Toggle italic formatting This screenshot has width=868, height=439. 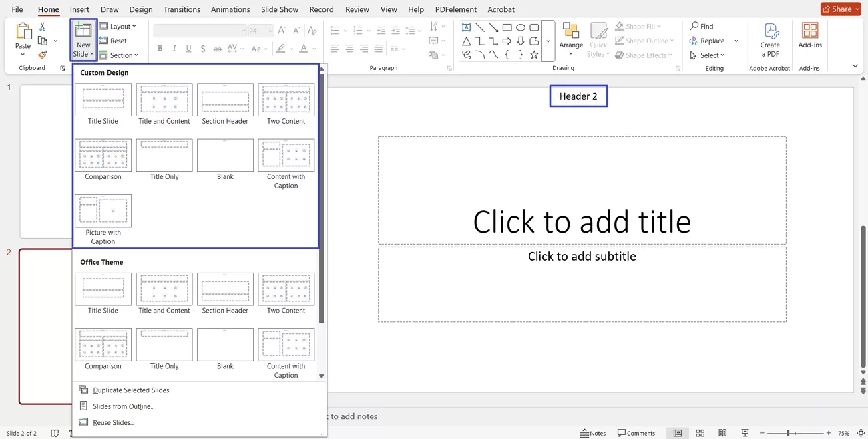(x=174, y=48)
